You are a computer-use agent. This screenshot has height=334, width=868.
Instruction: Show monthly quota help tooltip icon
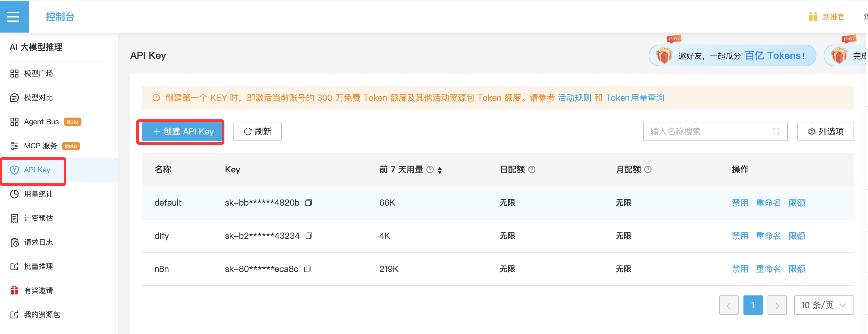coord(648,169)
